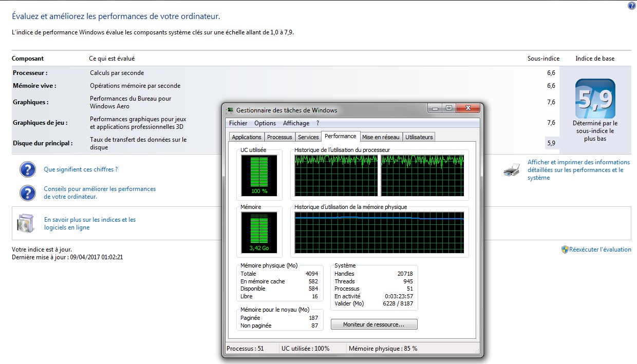The image size is (637, 364).
Task: Open the '?' help menu in Task Manager
Action: tap(317, 123)
